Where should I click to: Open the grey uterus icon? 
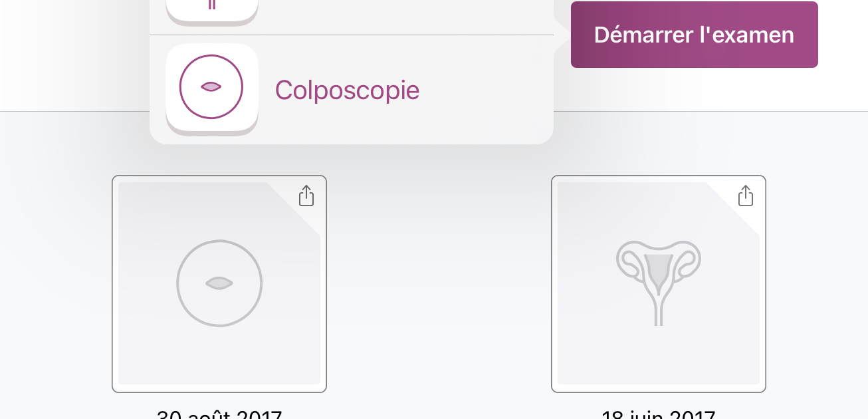(x=659, y=283)
